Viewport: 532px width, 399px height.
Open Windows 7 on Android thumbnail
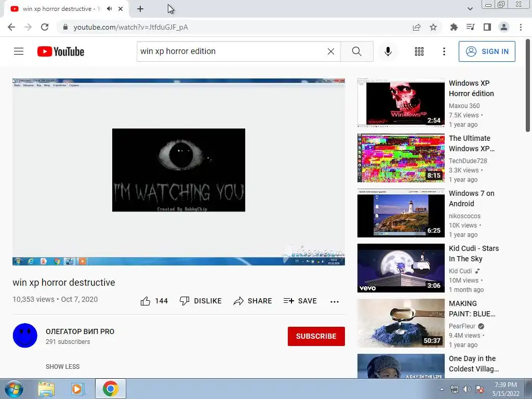[401, 213]
